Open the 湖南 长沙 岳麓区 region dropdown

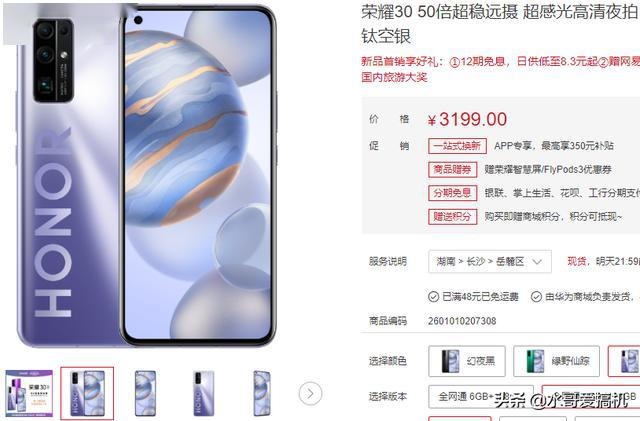(x=490, y=261)
